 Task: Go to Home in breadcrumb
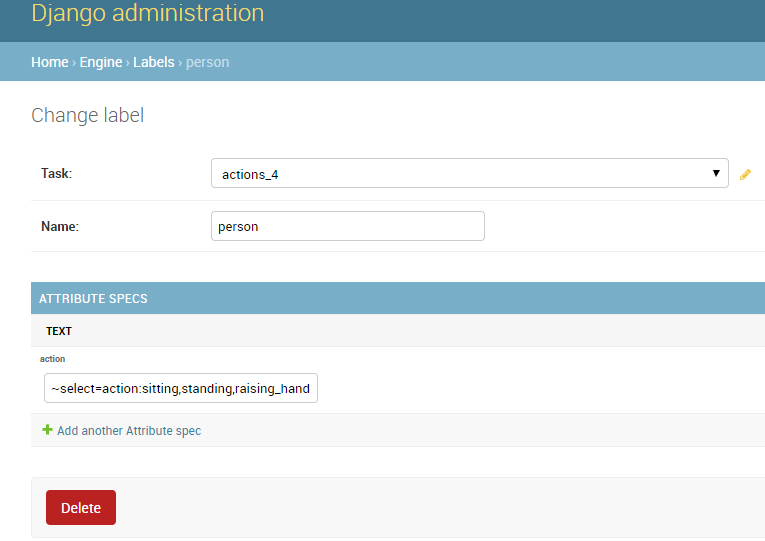[x=50, y=62]
